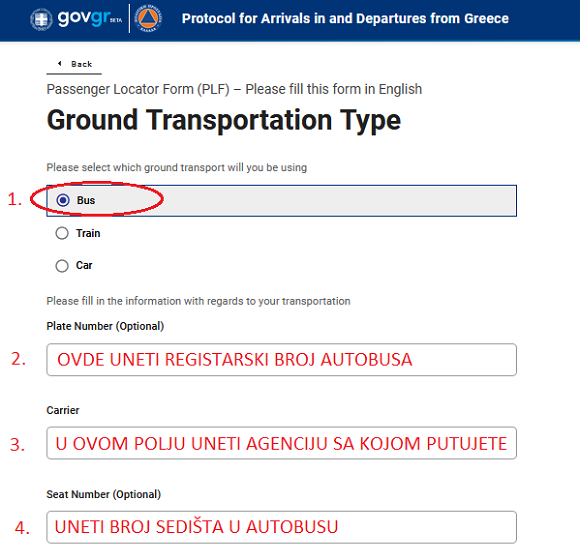The image size is (580, 549).
Task: Go back using the Back link
Action: coord(74,64)
